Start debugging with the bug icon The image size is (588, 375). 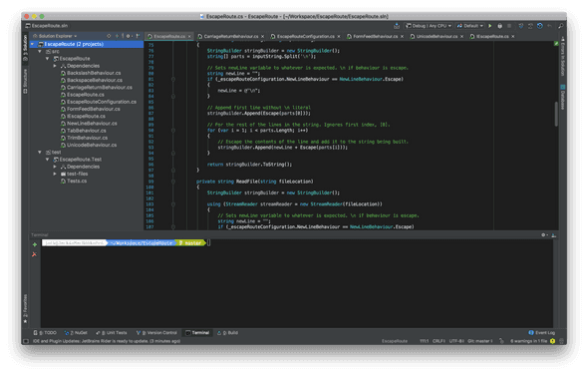click(x=499, y=26)
